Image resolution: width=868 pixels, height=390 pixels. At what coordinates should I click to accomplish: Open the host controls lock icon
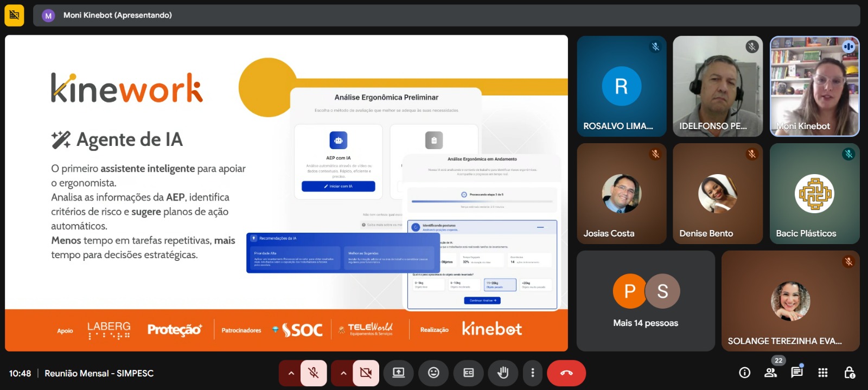tap(850, 373)
